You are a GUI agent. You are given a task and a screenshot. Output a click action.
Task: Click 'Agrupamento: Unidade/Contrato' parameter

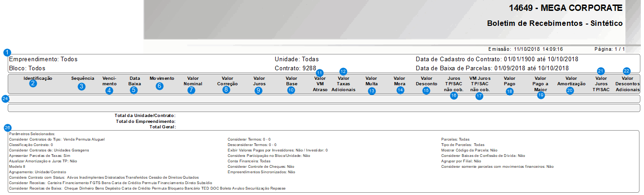click(x=38, y=172)
